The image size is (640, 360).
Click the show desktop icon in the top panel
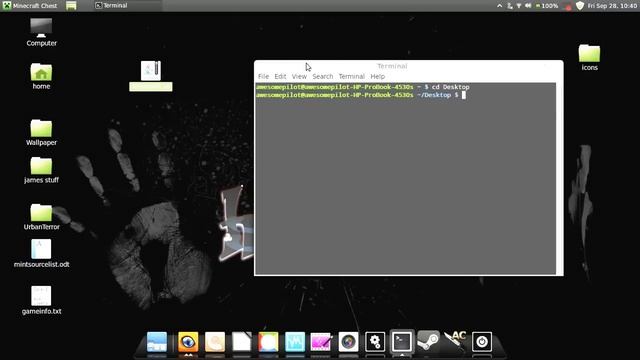click(x=71, y=6)
